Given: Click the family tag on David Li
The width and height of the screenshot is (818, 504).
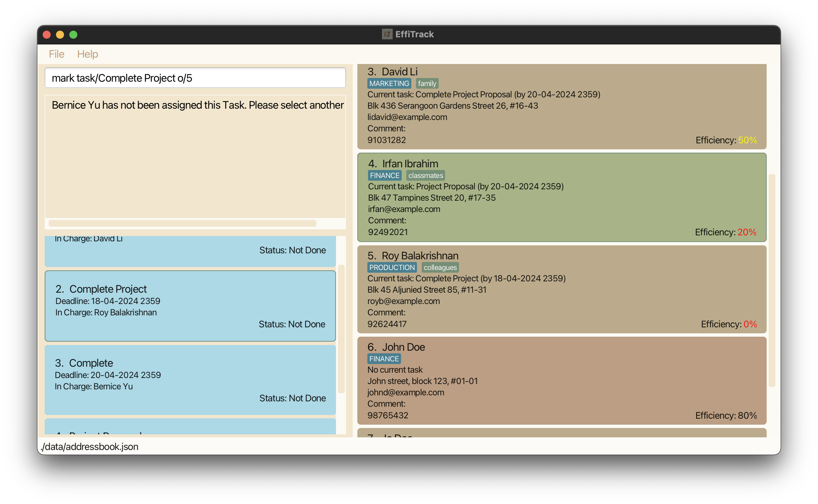Looking at the screenshot, I should pos(427,83).
